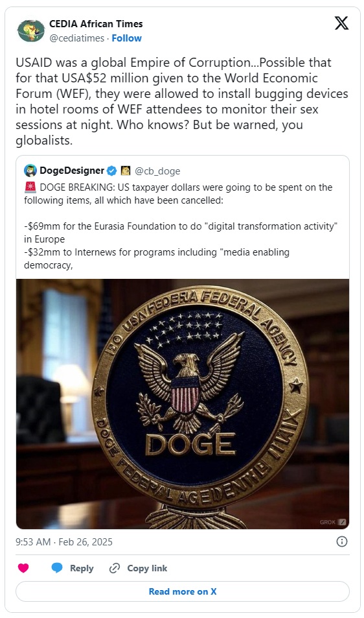Click the Copy link text

(x=147, y=568)
